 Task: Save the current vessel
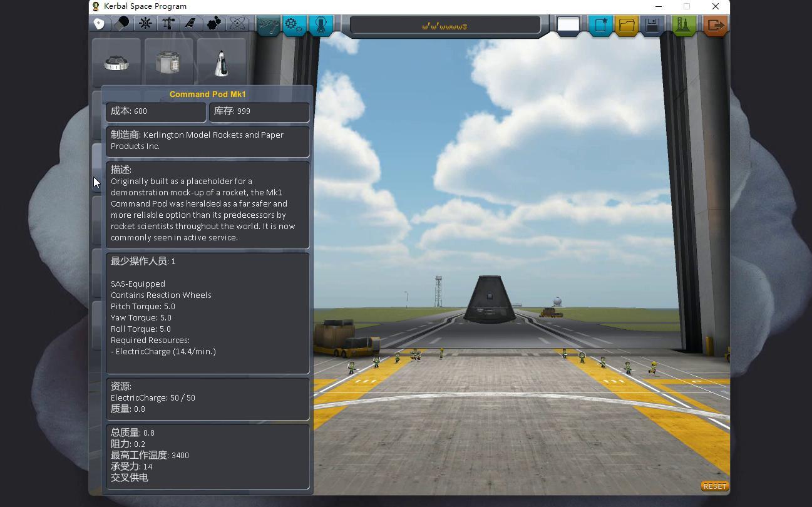click(652, 25)
